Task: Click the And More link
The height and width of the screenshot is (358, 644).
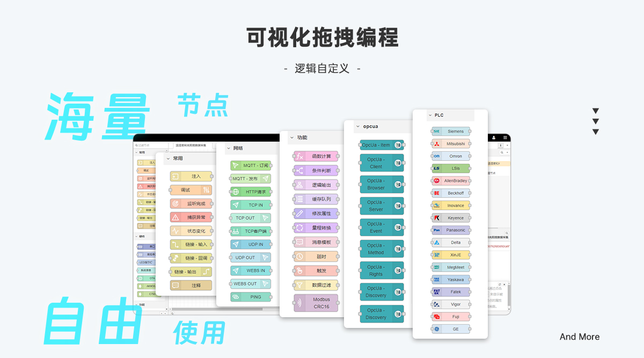Action: (580, 337)
